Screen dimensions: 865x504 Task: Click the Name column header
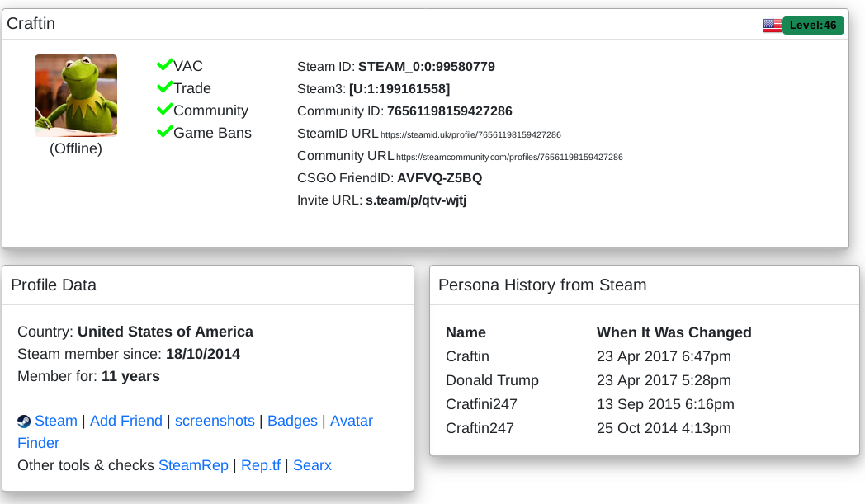[x=466, y=332]
